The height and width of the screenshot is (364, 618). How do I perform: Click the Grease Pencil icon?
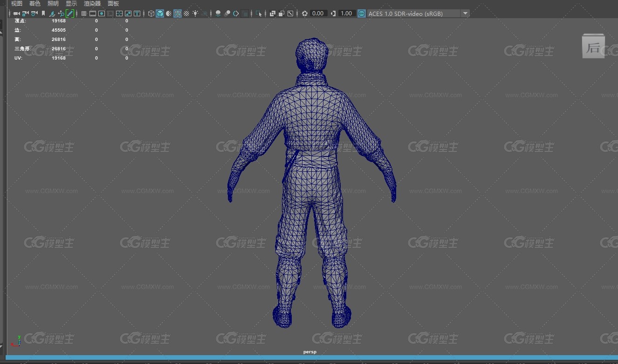pyautogui.click(x=70, y=13)
